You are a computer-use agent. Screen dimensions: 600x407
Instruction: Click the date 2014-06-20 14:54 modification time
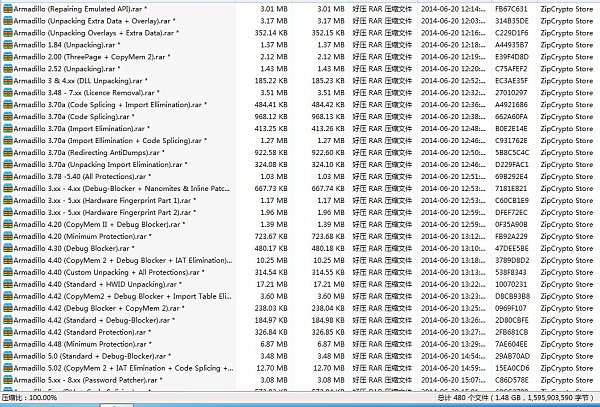coord(453,356)
